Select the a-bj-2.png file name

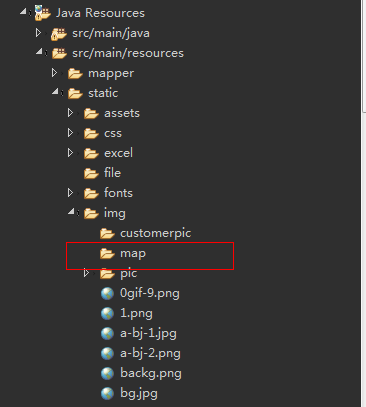point(150,354)
